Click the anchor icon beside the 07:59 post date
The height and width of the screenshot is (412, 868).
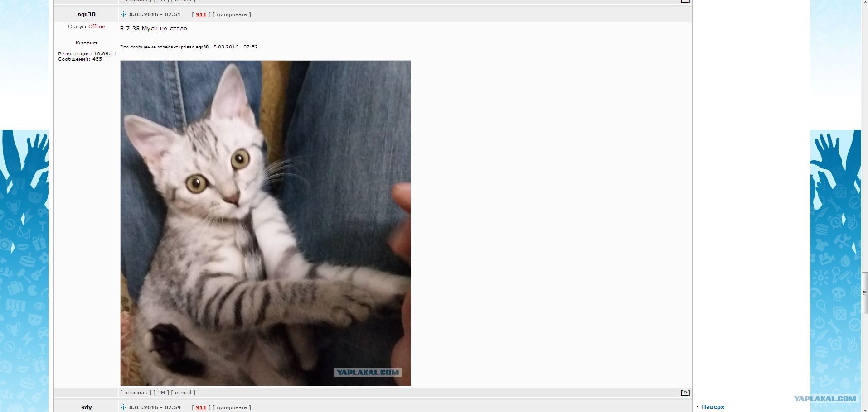point(123,407)
